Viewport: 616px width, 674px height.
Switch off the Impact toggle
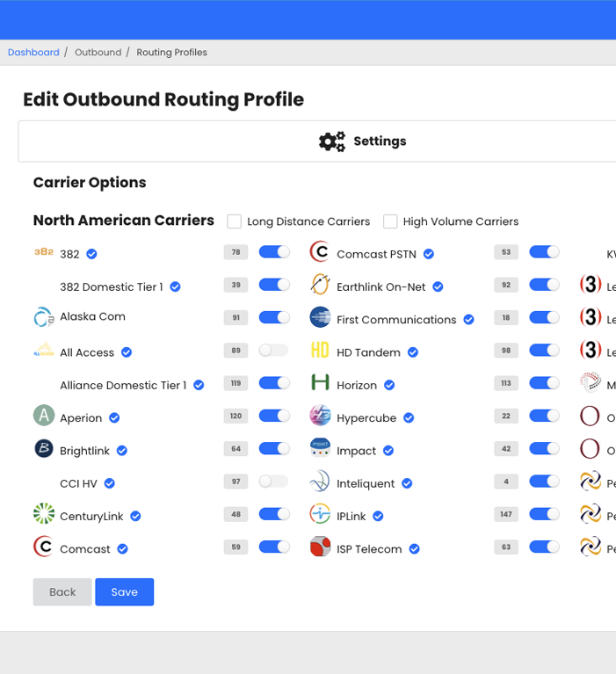(x=545, y=449)
